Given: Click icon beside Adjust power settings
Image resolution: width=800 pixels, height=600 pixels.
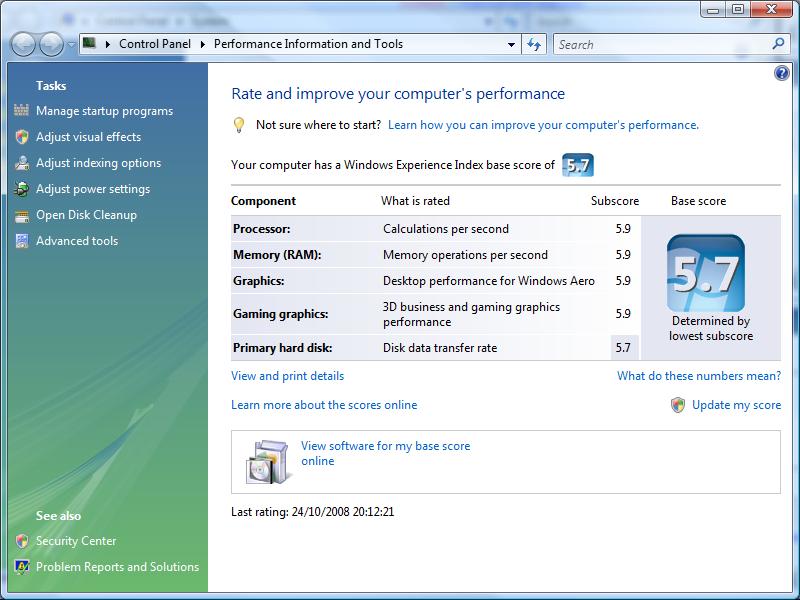Looking at the screenshot, I should 21,189.
